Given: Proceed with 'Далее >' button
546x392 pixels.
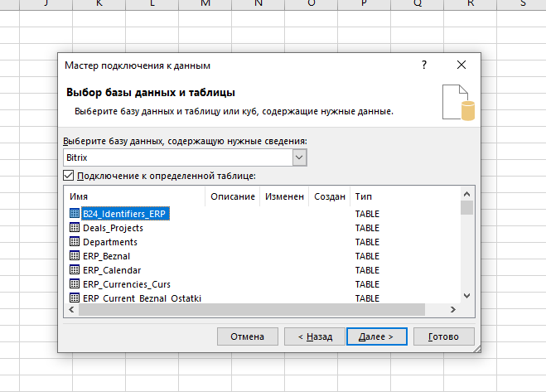Looking at the screenshot, I should pyautogui.click(x=376, y=336).
